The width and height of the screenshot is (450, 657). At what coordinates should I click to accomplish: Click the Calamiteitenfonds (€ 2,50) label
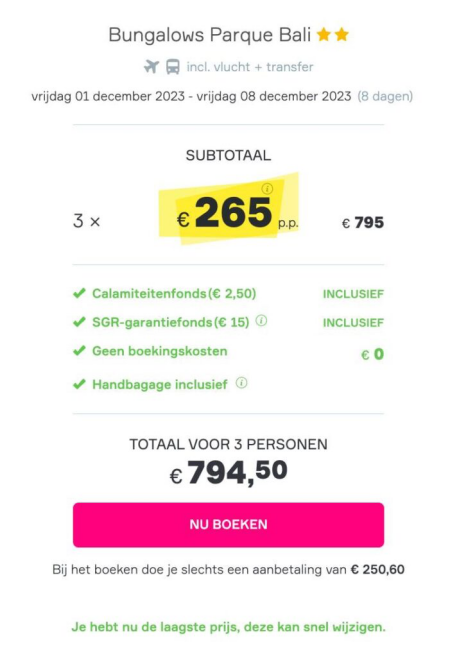[x=174, y=293]
